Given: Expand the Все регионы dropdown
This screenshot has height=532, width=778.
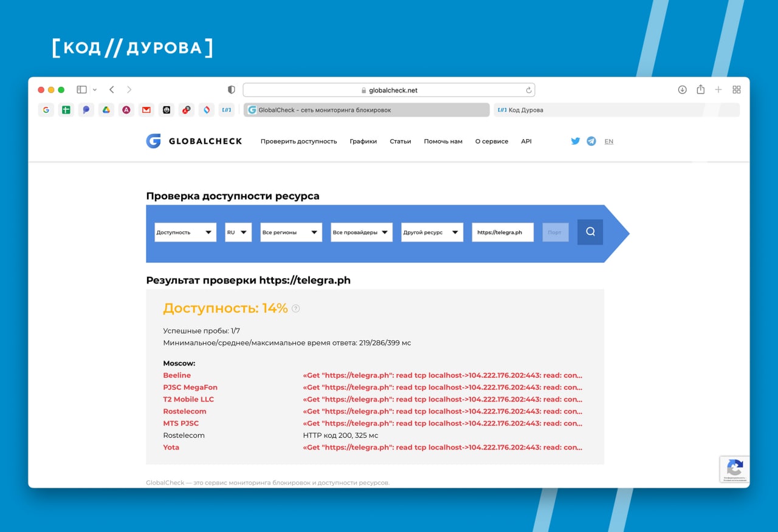Looking at the screenshot, I should (x=291, y=232).
